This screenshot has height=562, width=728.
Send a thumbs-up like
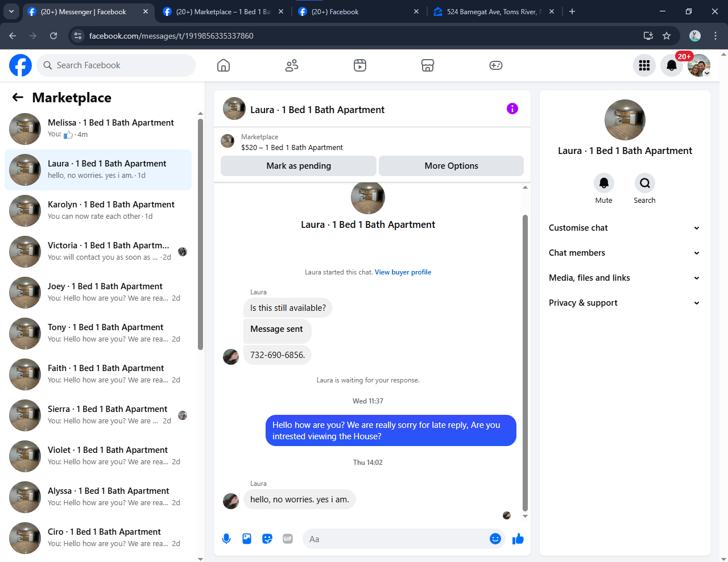(518, 539)
